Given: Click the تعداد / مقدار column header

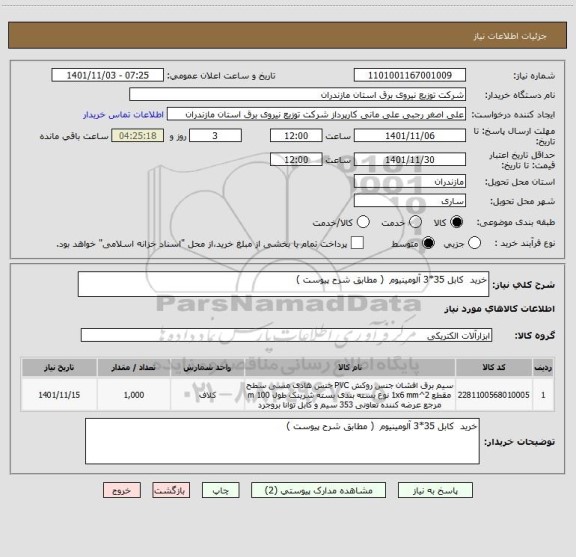Looking at the screenshot, I should 134,367.
